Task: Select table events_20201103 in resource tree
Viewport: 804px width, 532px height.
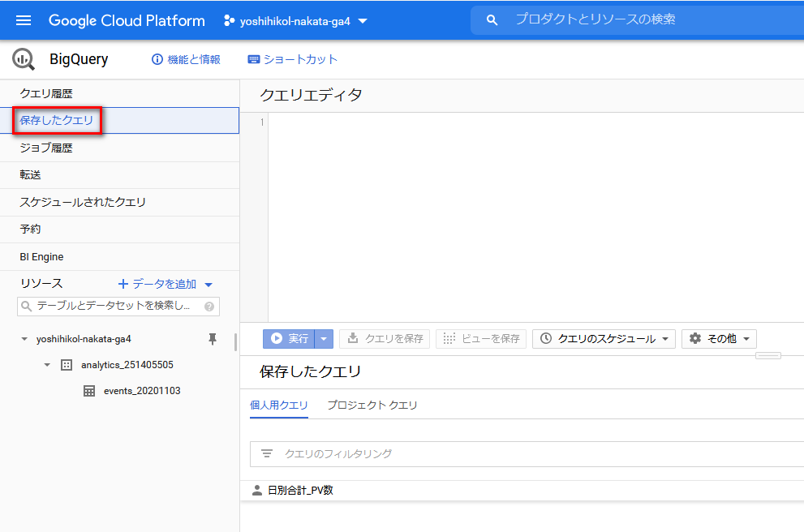Action: pyautogui.click(x=142, y=391)
